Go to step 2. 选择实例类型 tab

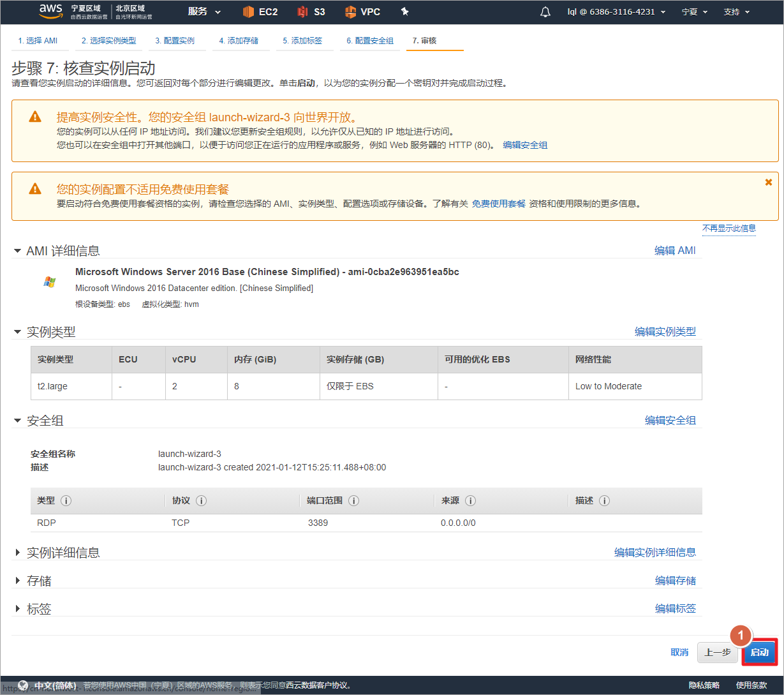(109, 41)
